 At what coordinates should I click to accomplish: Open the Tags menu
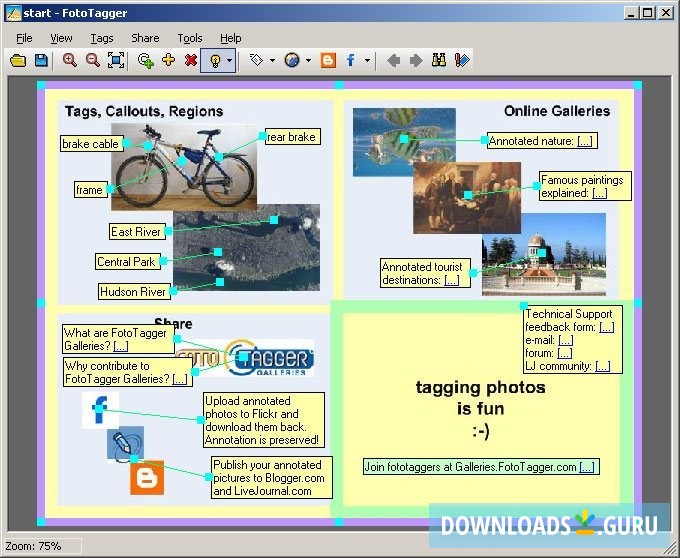[102, 38]
